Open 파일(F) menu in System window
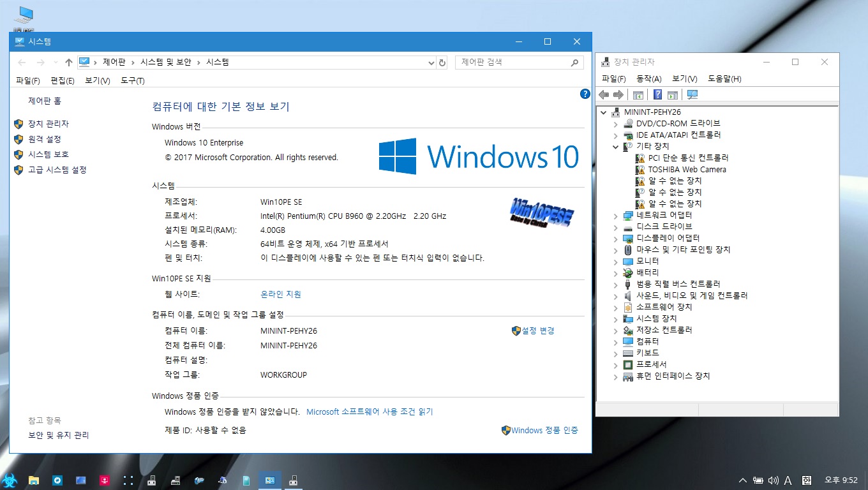Image resolution: width=868 pixels, height=490 pixels. 27,81
